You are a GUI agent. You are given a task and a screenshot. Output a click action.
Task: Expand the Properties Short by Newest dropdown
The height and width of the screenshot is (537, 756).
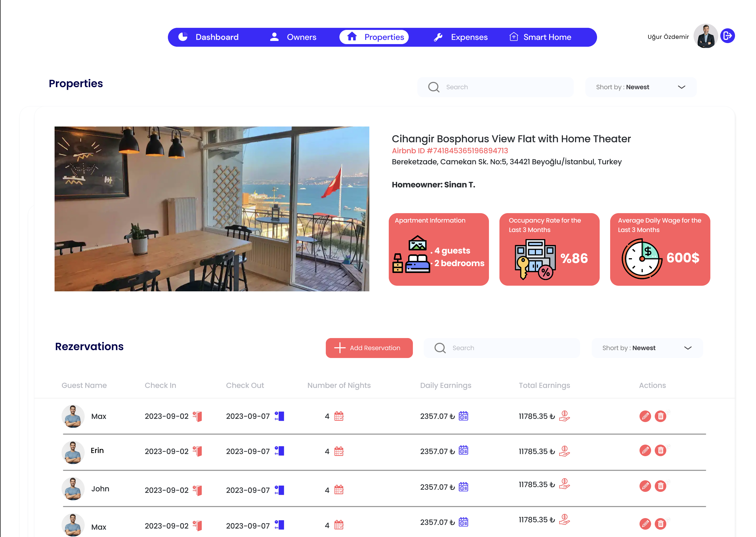coord(641,87)
